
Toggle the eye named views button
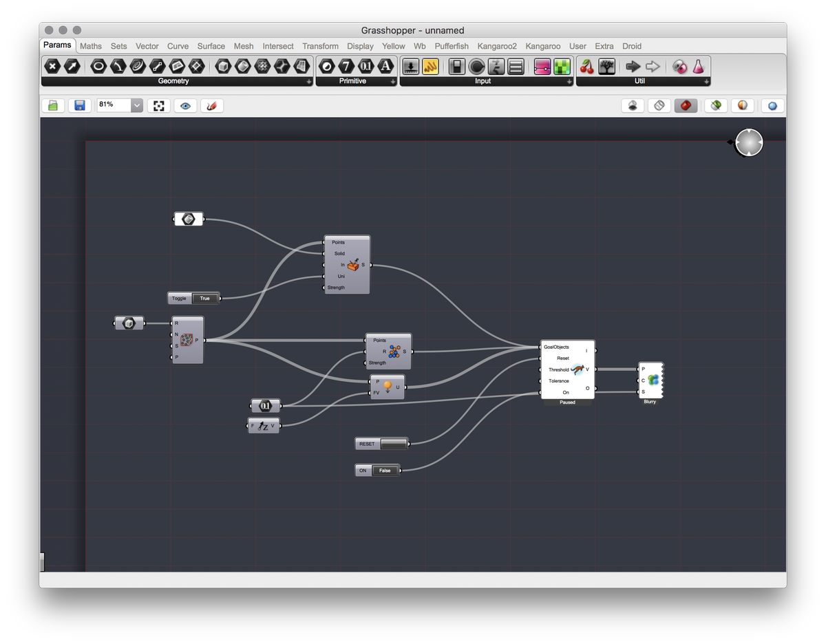pos(185,105)
